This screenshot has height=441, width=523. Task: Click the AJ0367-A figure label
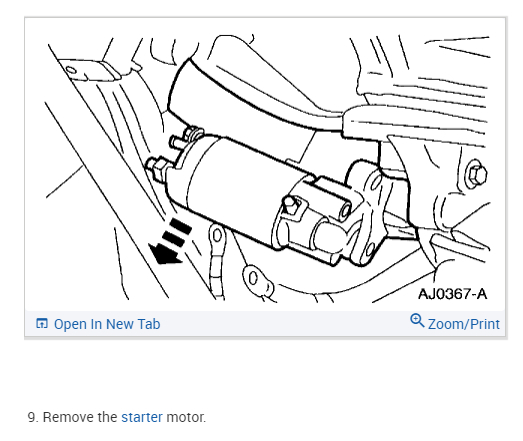(453, 294)
